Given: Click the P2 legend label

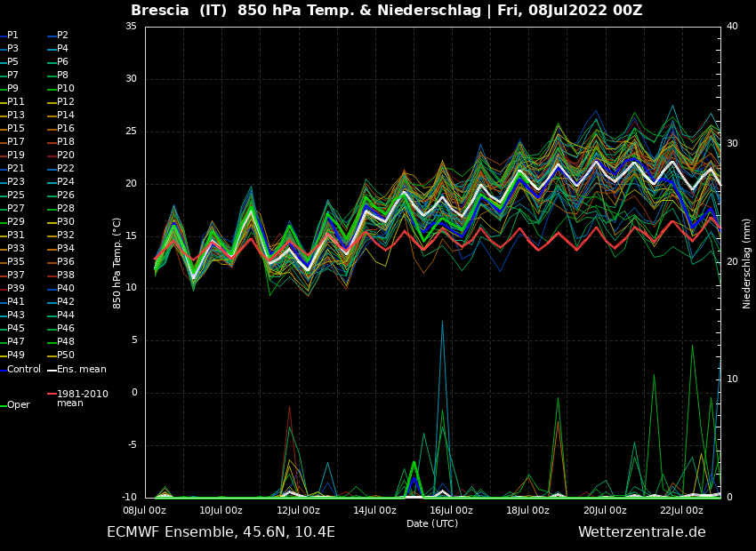Looking at the screenshot, I should coord(62,36).
